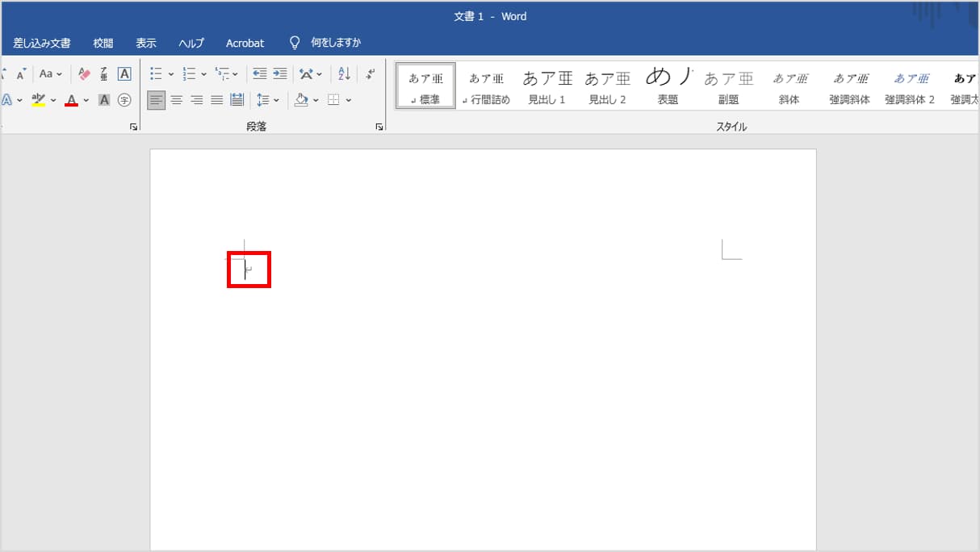The image size is (980, 552).
Task: Click the bulleted list icon
Action: click(157, 73)
